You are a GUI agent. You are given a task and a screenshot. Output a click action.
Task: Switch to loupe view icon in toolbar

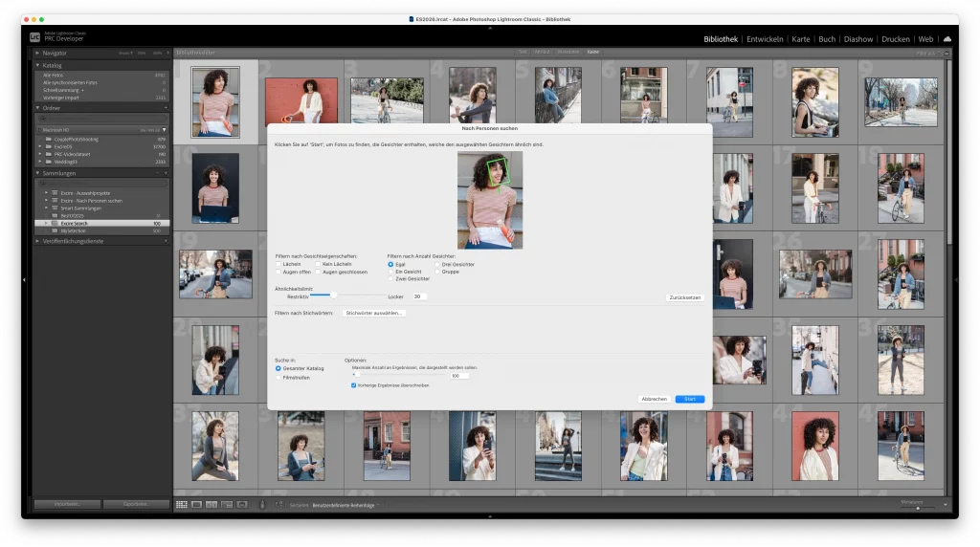[196, 504]
